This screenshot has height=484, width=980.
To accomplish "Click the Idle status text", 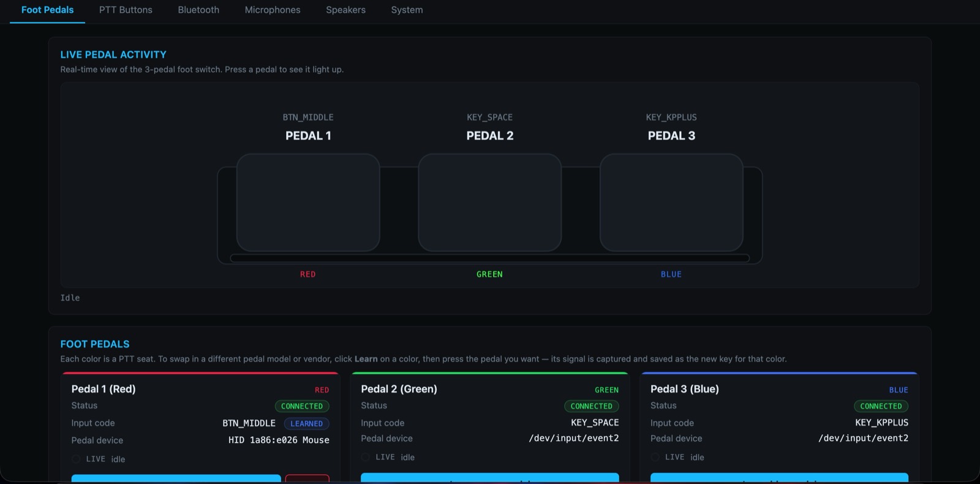I will 70,298.
